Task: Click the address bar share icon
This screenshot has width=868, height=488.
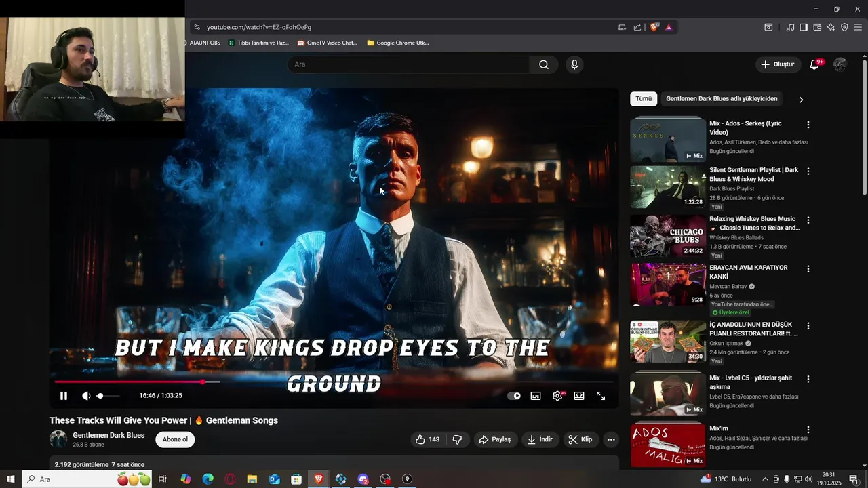Action: click(637, 27)
